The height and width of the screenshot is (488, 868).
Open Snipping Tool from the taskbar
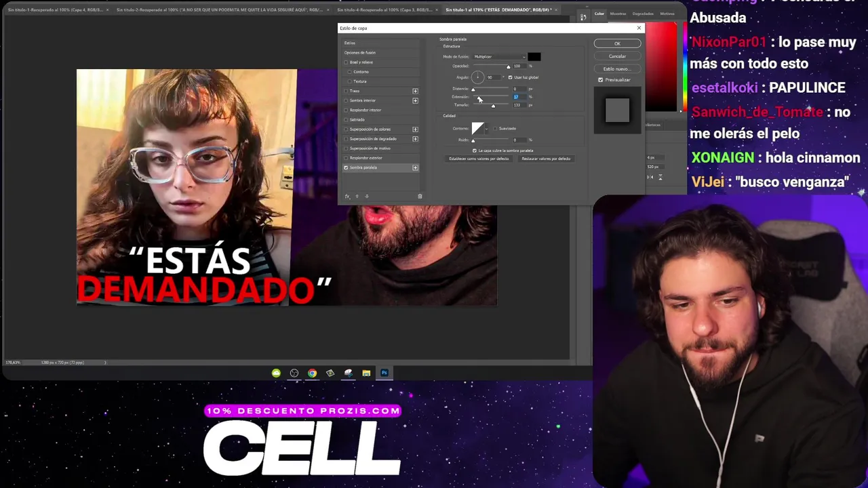[349, 373]
